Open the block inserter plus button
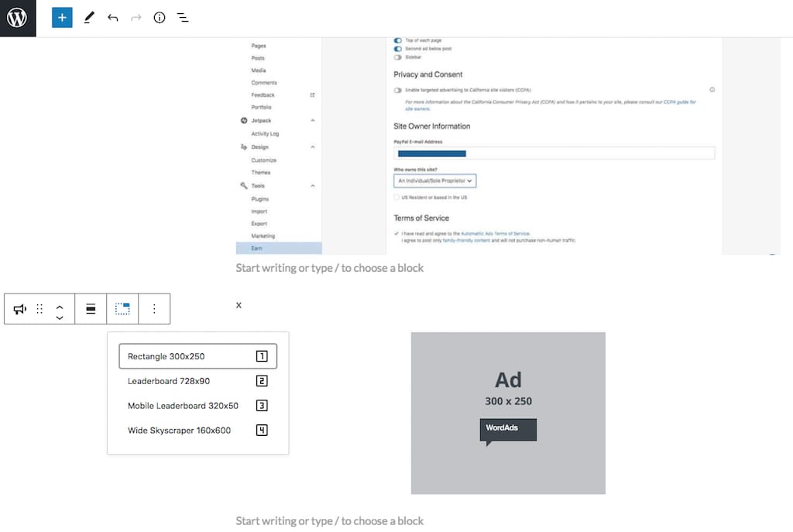Image resolution: width=793 pixels, height=532 pixels. pyautogui.click(x=62, y=18)
